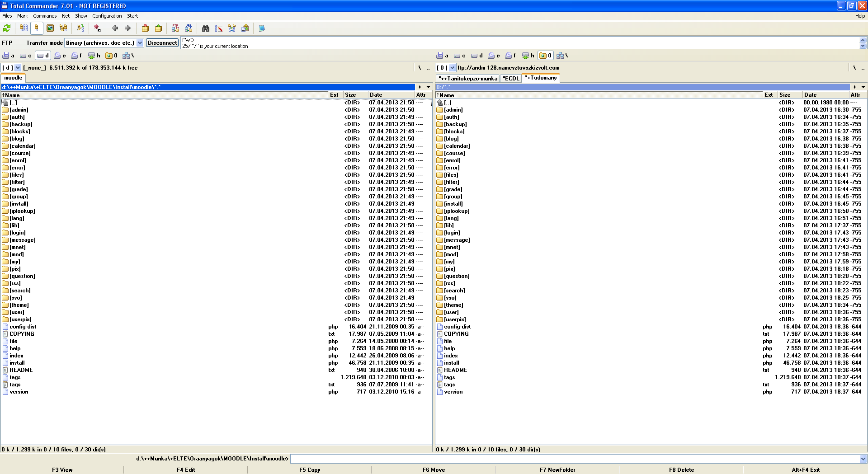Select the version file in left panel
The width and height of the screenshot is (868, 474).
216,392
